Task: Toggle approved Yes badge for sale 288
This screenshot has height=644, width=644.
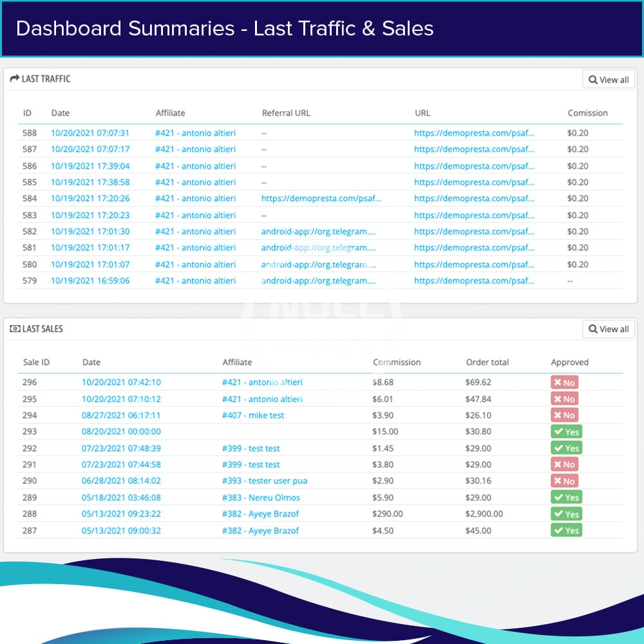Action: click(566, 514)
